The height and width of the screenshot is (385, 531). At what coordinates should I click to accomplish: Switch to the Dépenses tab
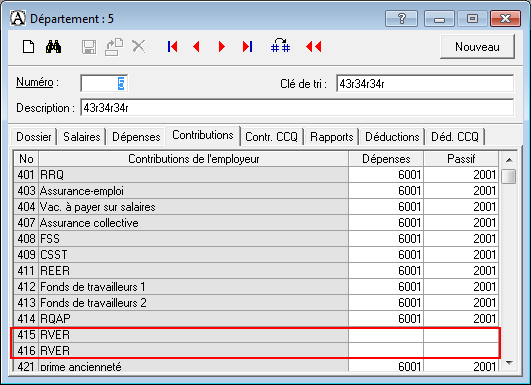pos(136,137)
